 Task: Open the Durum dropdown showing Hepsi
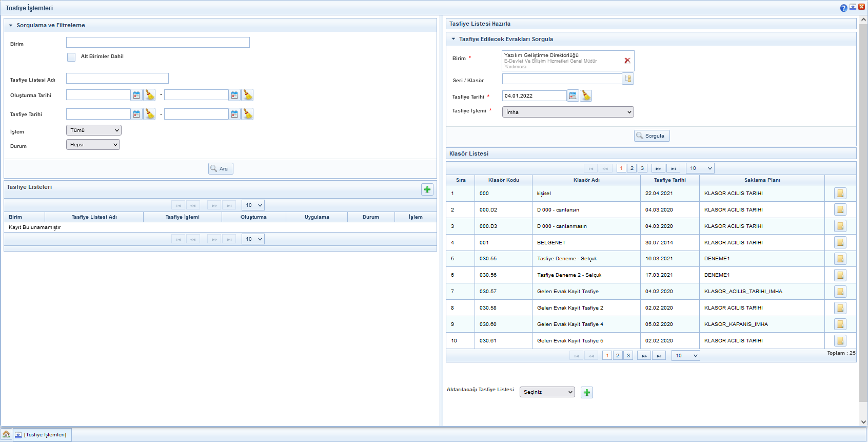pos(93,145)
